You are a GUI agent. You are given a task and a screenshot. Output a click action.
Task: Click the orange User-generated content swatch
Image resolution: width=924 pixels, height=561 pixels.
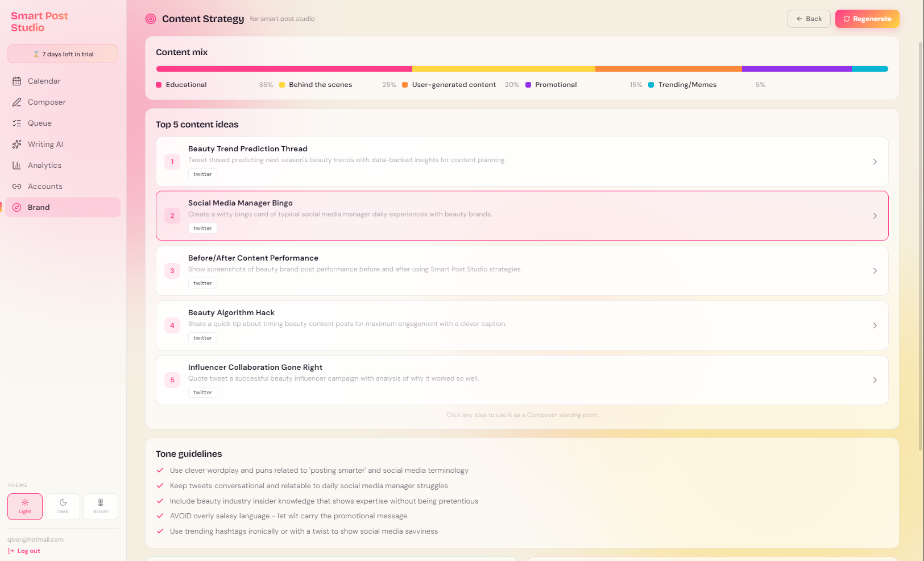click(405, 85)
